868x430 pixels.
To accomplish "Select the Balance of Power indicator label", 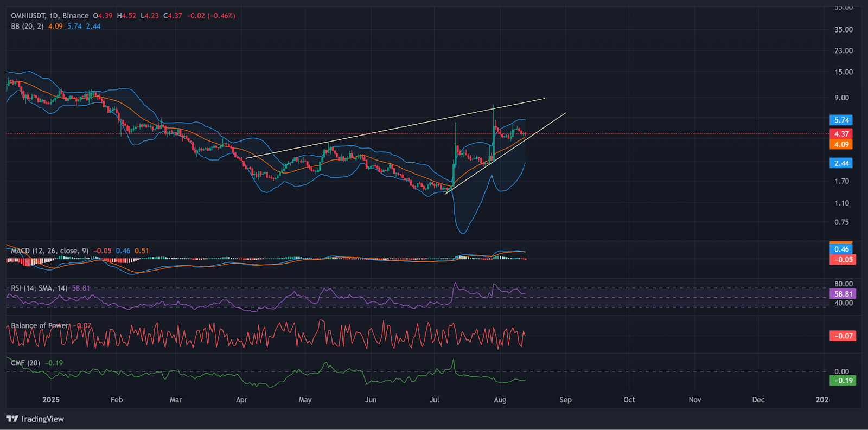I will coord(40,325).
